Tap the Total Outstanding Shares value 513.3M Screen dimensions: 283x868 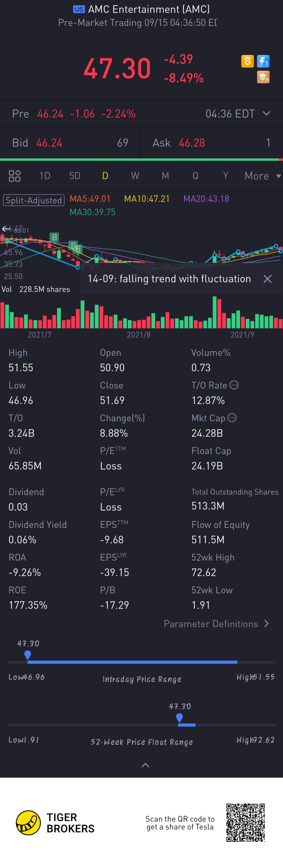point(208,506)
